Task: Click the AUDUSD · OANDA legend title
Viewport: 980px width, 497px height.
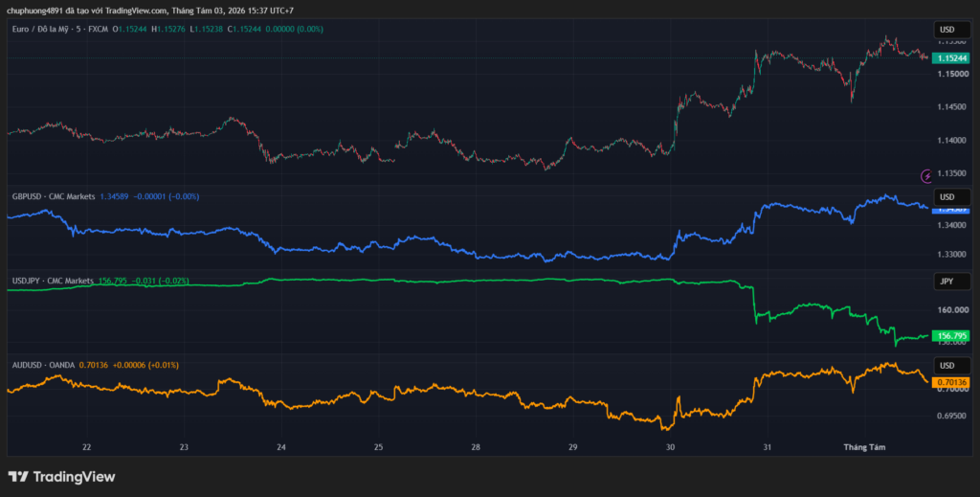Action: coord(43,365)
